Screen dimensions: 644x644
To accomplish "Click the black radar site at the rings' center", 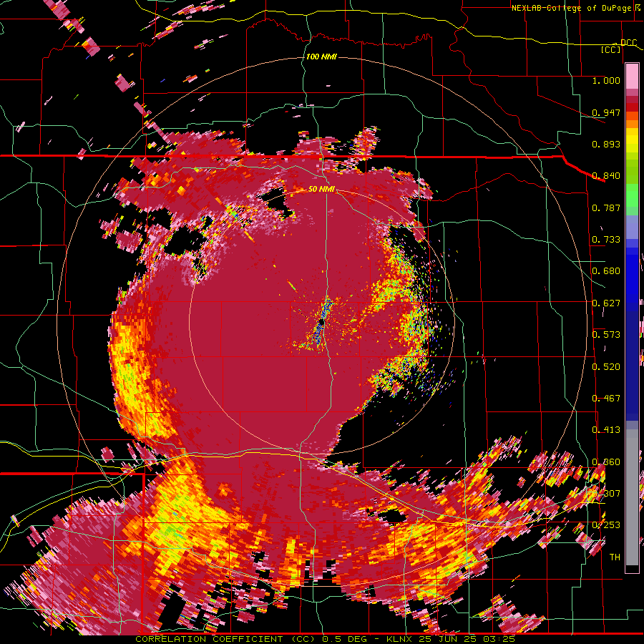I will [321, 323].
